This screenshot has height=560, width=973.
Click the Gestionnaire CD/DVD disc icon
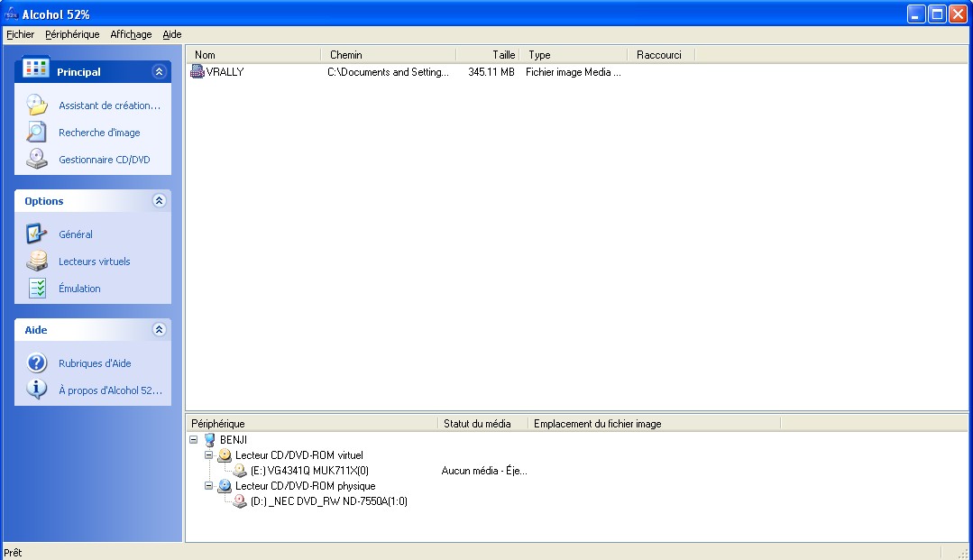click(x=37, y=159)
